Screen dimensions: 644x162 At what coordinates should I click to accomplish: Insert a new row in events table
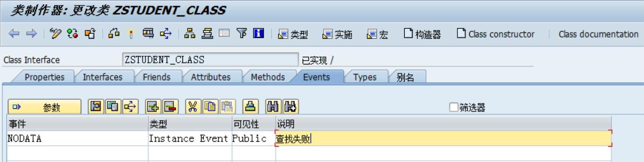(x=152, y=108)
